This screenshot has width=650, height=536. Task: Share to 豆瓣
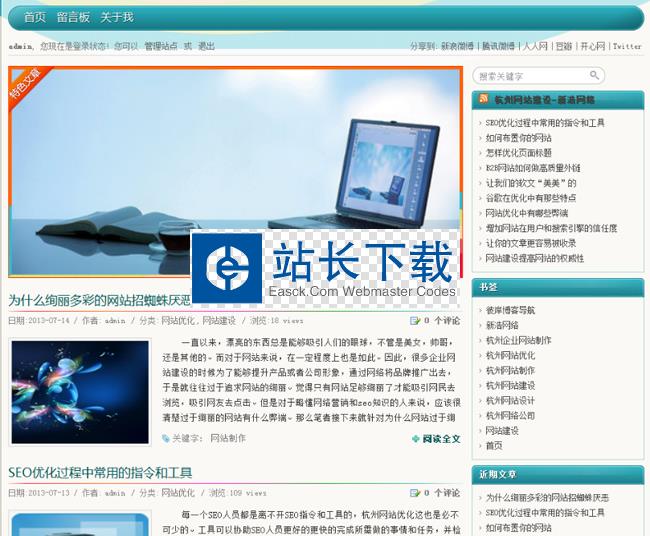click(x=564, y=46)
